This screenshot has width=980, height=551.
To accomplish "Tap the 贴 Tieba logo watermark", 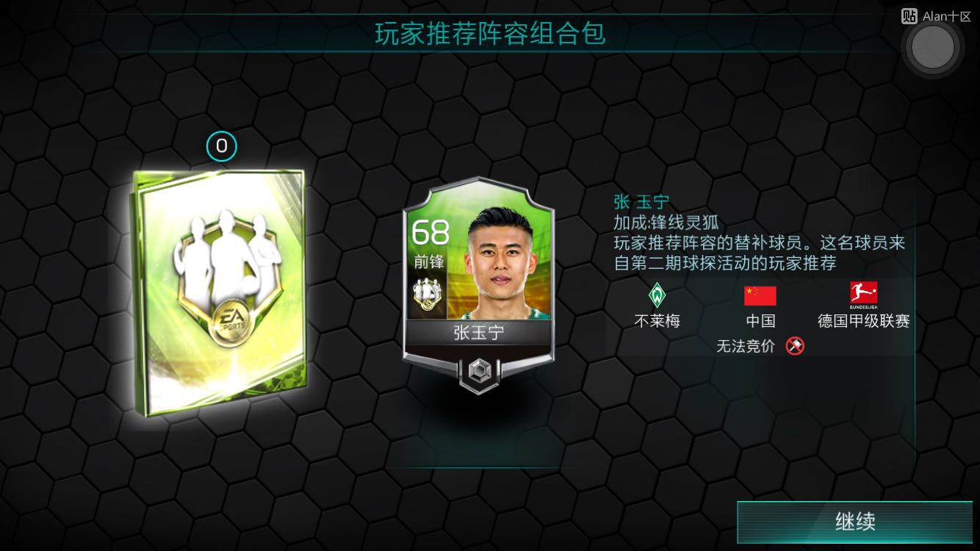I will pos(909,15).
